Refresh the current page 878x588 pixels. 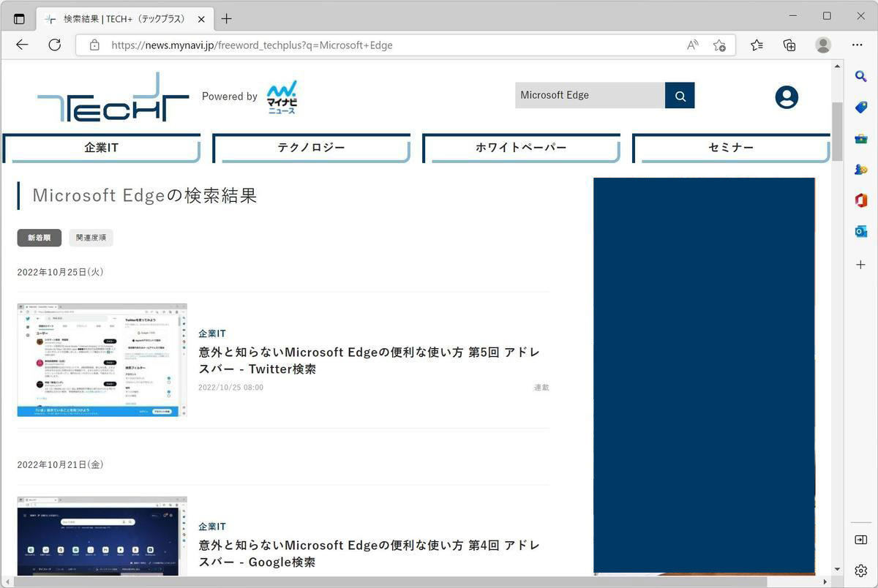click(x=54, y=45)
